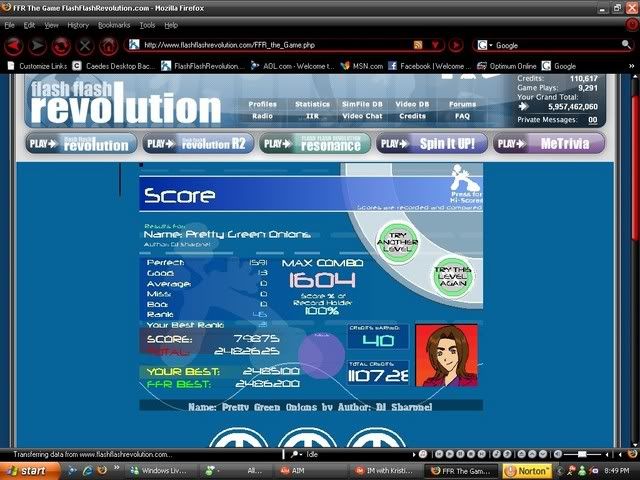Viewport: 640px width, 480px height.
Task: Click the browser Forward arrow button
Action: click(38, 45)
